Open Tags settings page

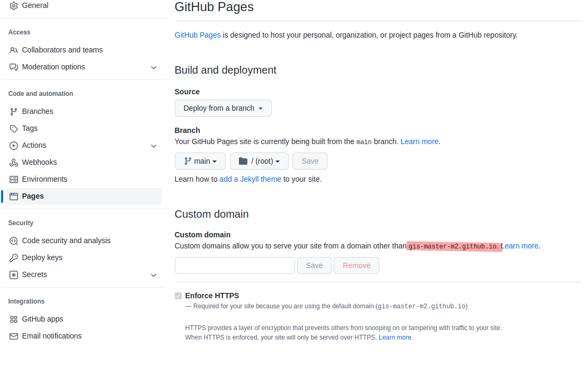pos(30,128)
